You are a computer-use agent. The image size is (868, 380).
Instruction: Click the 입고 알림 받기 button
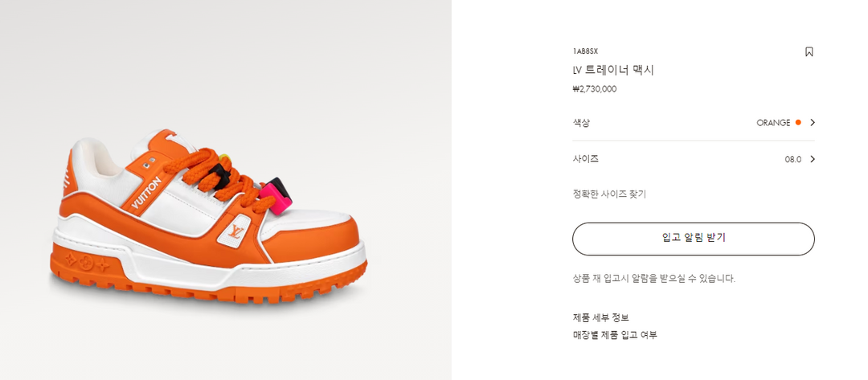(x=693, y=239)
